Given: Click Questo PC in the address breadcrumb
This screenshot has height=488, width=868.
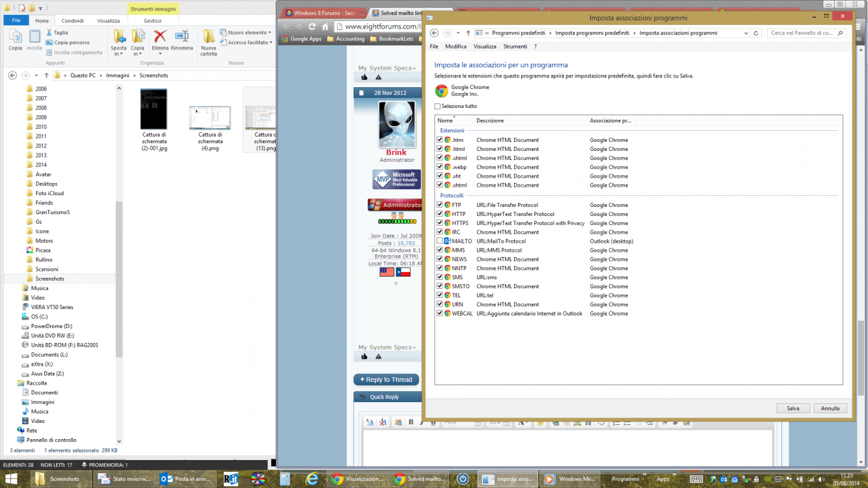Looking at the screenshot, I should tap(83, 75).
